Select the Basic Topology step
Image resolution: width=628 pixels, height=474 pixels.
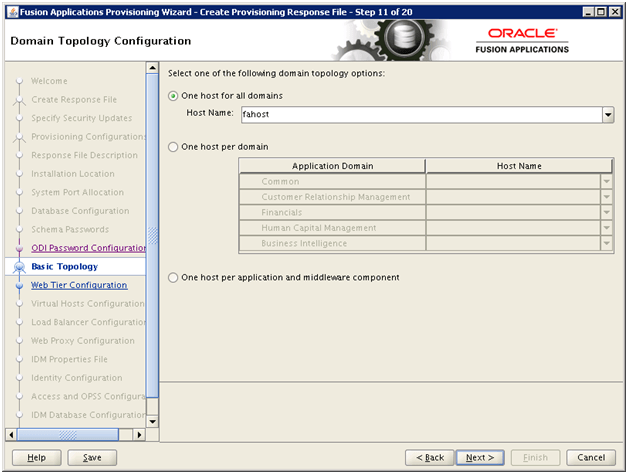pos(64,266)
